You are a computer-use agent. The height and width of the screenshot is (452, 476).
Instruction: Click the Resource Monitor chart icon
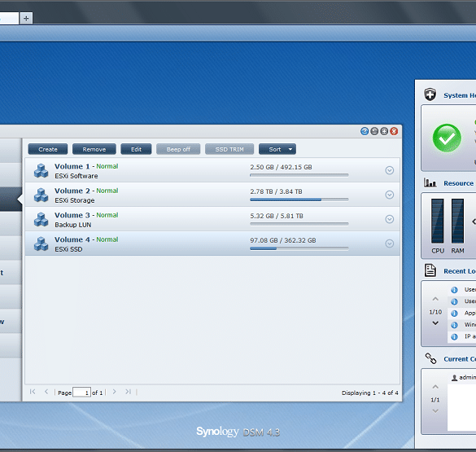point(430,182)
